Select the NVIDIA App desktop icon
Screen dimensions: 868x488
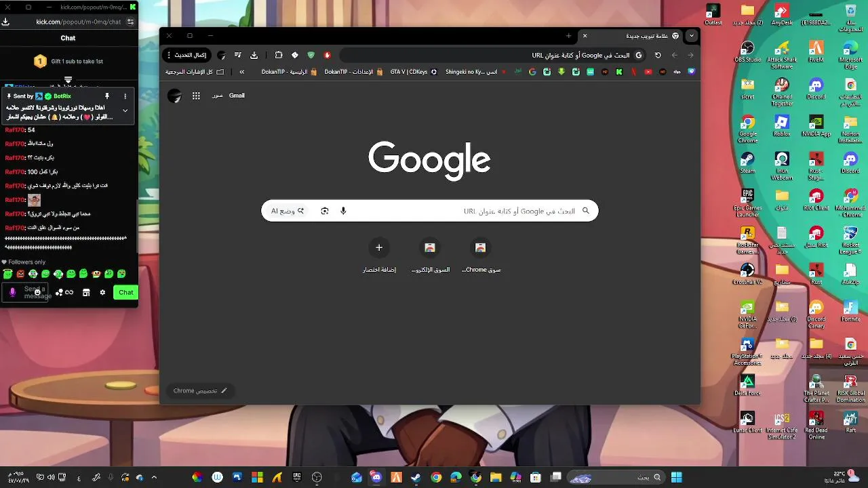coord(816,126)
